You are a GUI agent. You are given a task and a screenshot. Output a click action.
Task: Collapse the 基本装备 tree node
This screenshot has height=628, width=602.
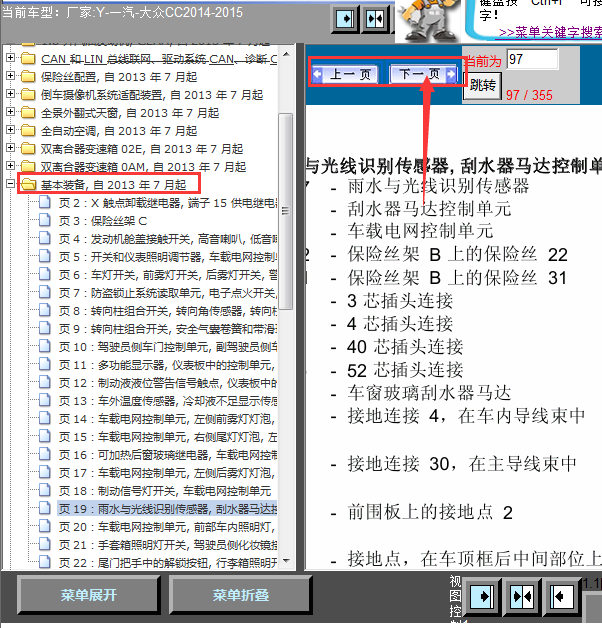coord(11,185)
